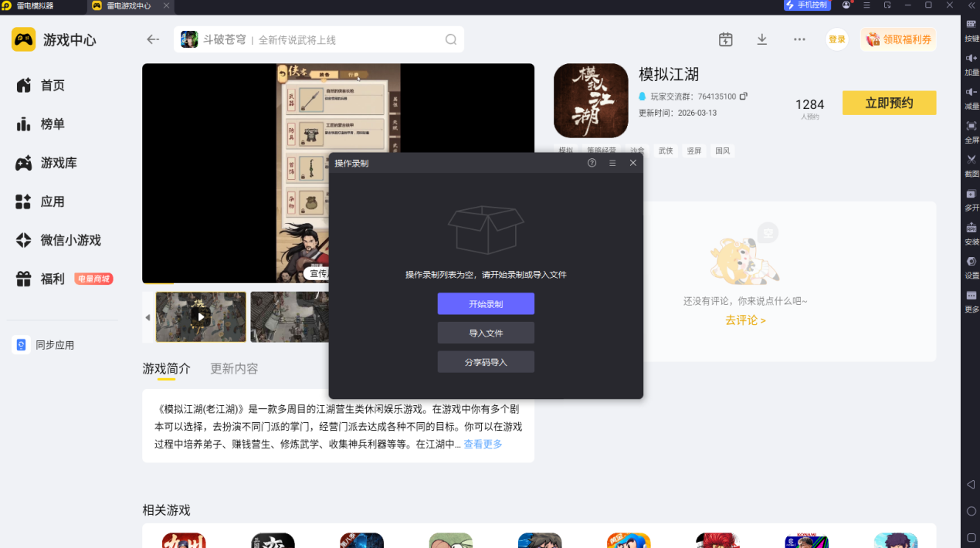Open the downloads icon in header

pos(762,39)
